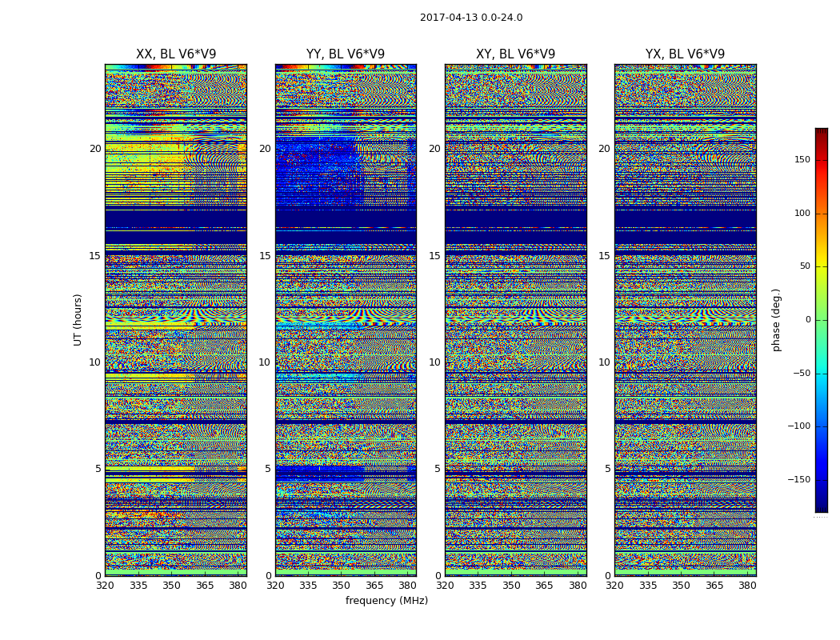
Task: Click the 'UT (hours)' y-axis label
Action: pos(78,320)
